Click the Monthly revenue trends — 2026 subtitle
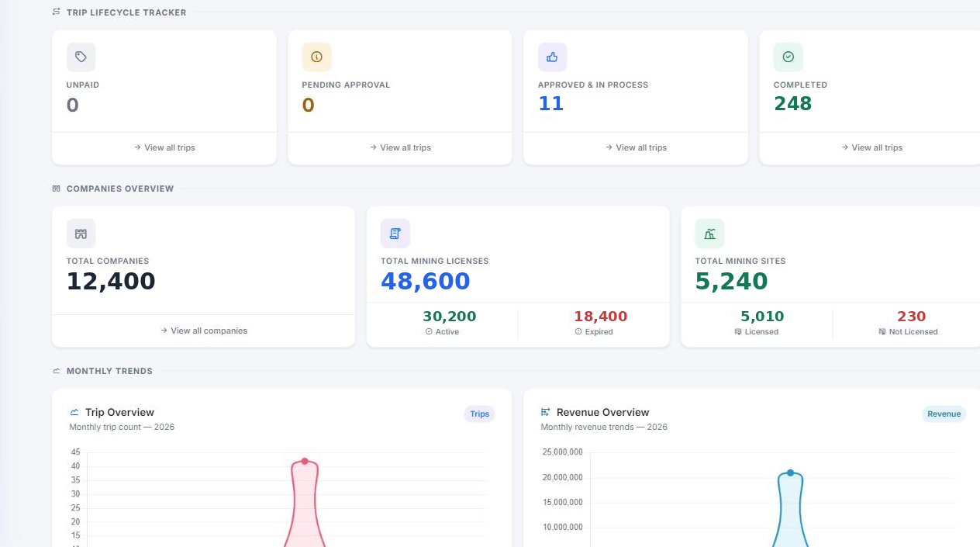Image resolution: width=980 pixels, height=547 pixels. (604, 427)
